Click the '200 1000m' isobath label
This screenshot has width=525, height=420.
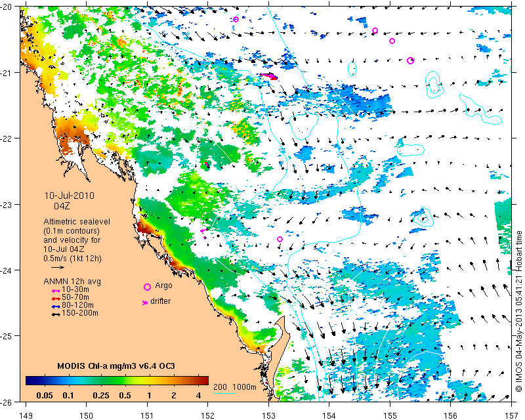pyautogui.click(x=235, y=387)
